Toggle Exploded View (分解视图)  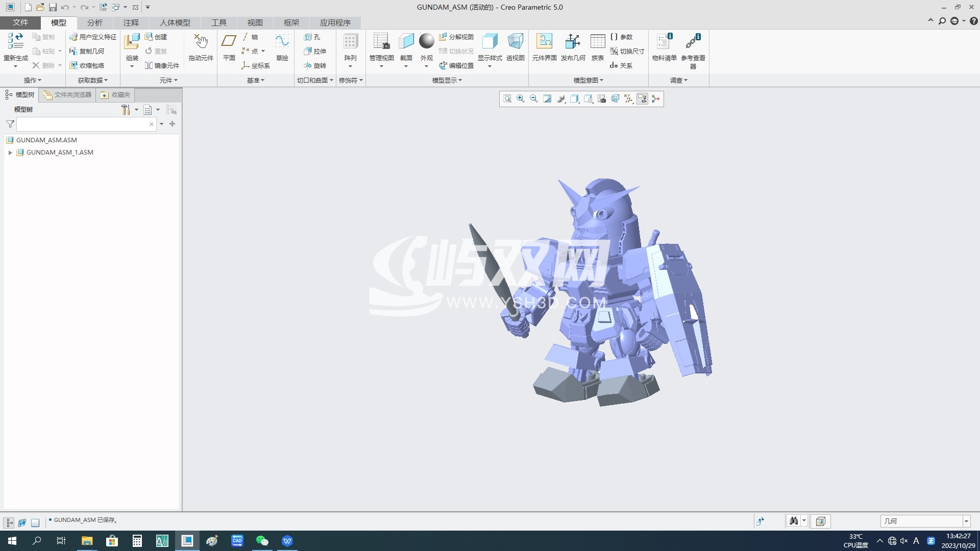click(456, 37)
